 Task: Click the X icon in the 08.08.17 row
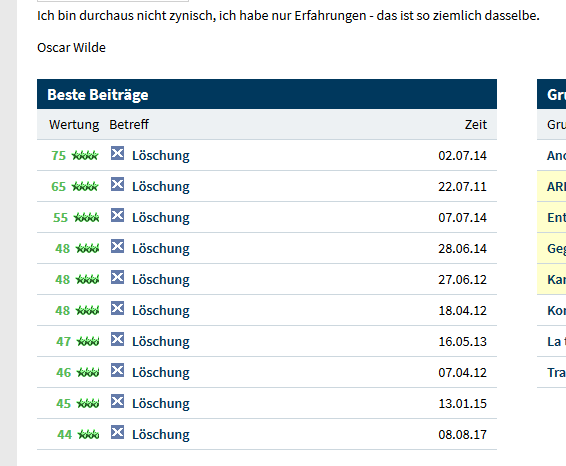(x=117, y=432)
